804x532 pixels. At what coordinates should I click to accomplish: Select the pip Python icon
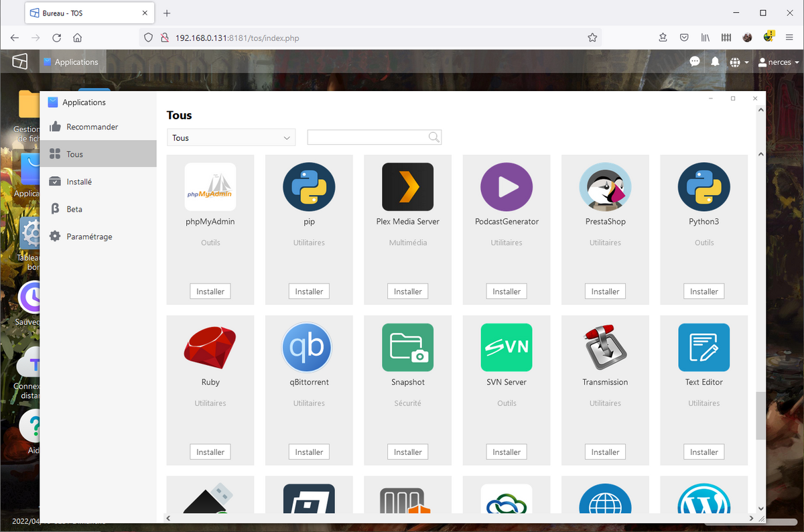click(x=309, y=187)
